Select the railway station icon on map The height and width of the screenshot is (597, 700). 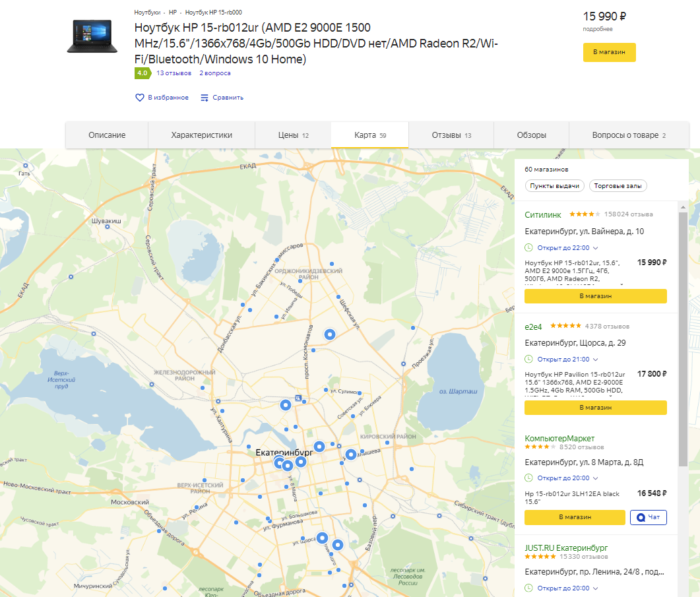pyautogui.click(x=298, y=398)
